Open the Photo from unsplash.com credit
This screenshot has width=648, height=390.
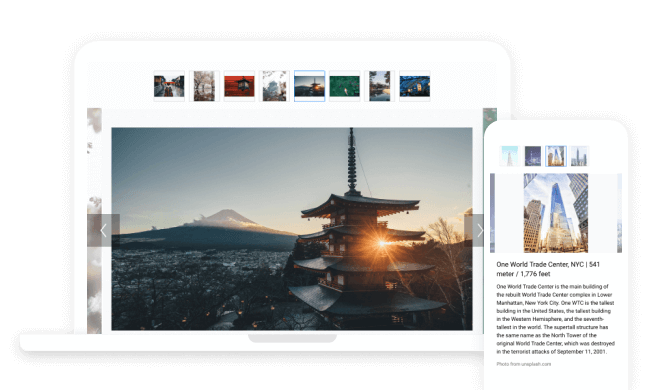pos(524,364)
